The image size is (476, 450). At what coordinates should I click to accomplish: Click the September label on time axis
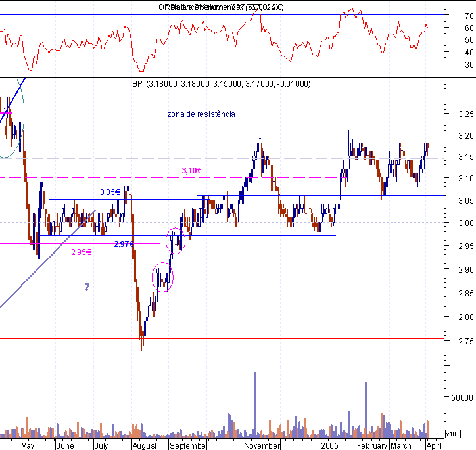point(188,446)
